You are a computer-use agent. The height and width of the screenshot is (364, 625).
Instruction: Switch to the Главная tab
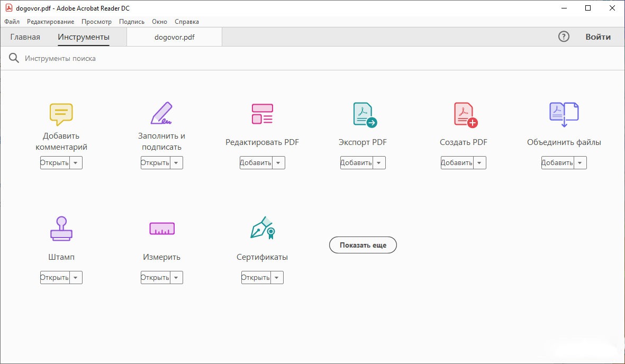[25, 37]
